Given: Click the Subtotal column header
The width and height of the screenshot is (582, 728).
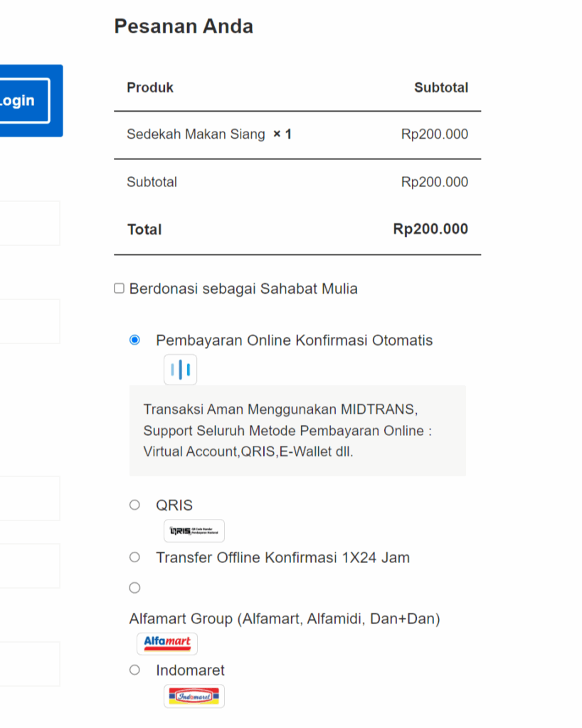Looking at the screenshot, I should point(441,87).
